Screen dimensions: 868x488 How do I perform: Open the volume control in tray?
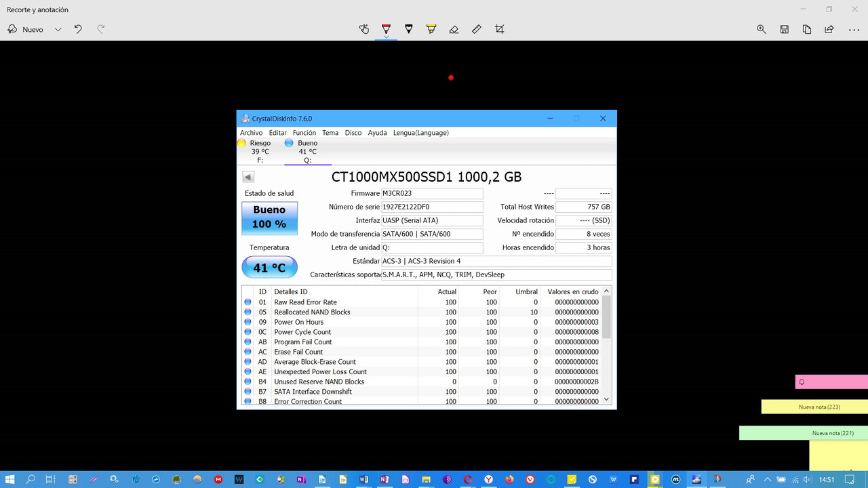tap(807, 479)
